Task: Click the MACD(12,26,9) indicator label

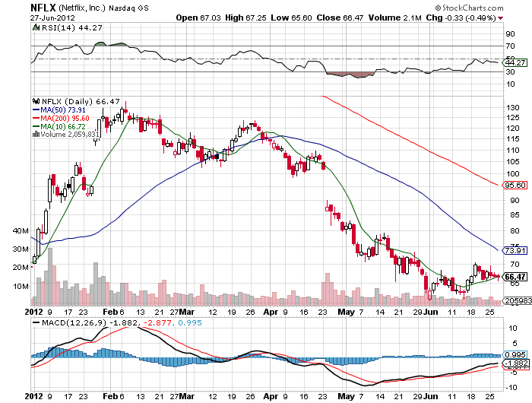Action: pos(74,322)
